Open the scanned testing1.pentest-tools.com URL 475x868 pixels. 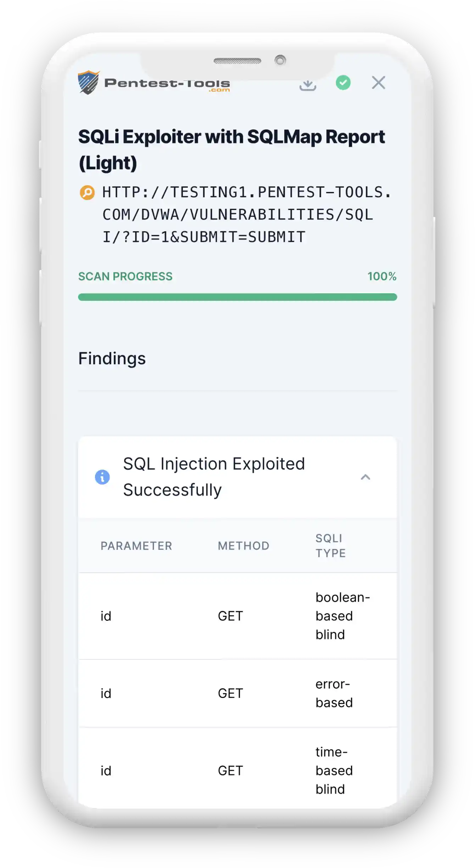click(238, 213)
